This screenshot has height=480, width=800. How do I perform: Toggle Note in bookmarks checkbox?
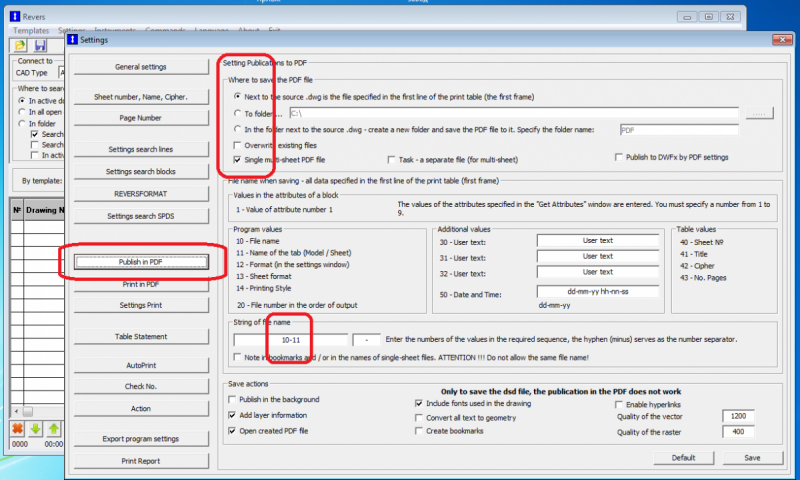237,357
